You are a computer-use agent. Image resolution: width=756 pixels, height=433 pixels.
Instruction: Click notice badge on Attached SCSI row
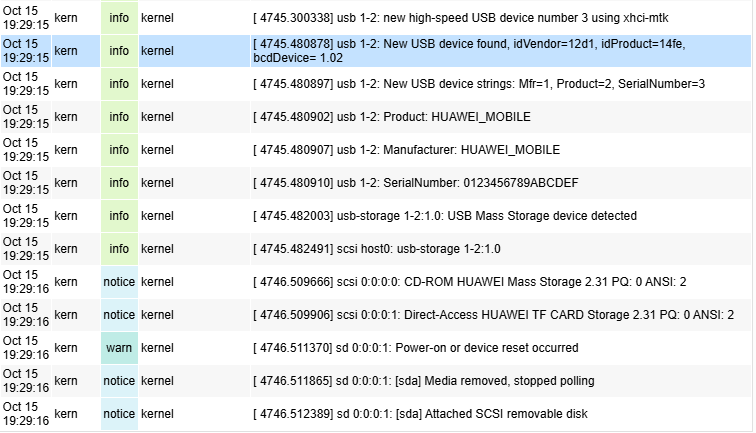pos(119,414)
